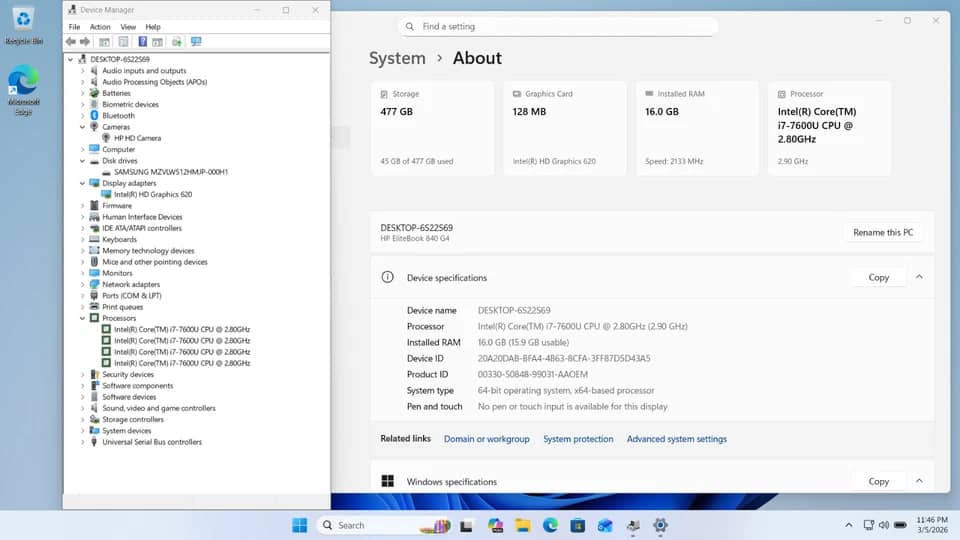Image resolution: width=960 pixels, height=540 pixels.
Task: Click Update driver software toolbar icon with green arrow
Action: (x=176, y=42)
